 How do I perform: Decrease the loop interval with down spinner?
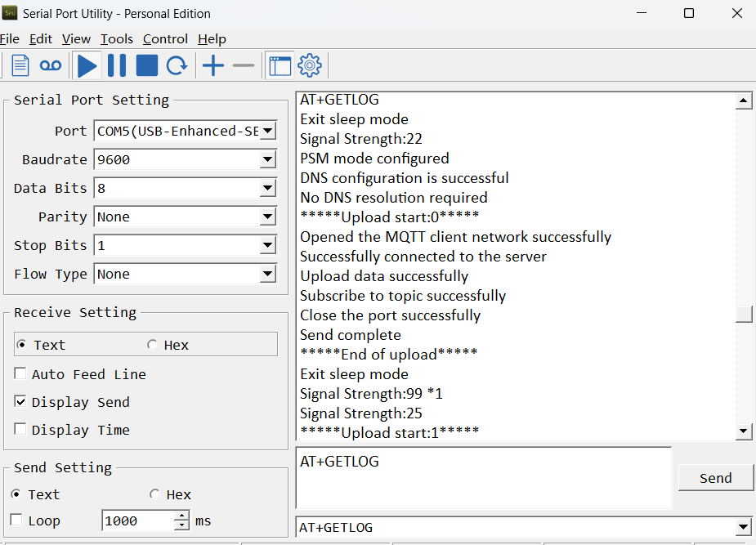tap(181, 525)
